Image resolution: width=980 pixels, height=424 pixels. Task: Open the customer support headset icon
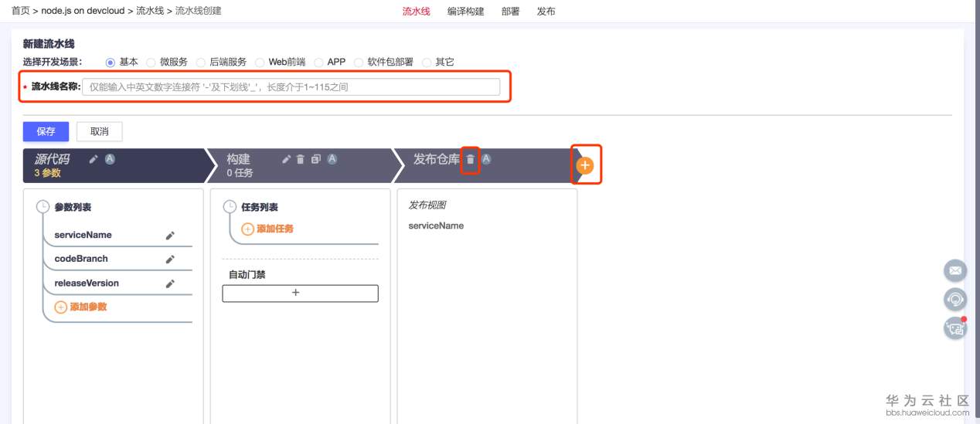point(956,299)
